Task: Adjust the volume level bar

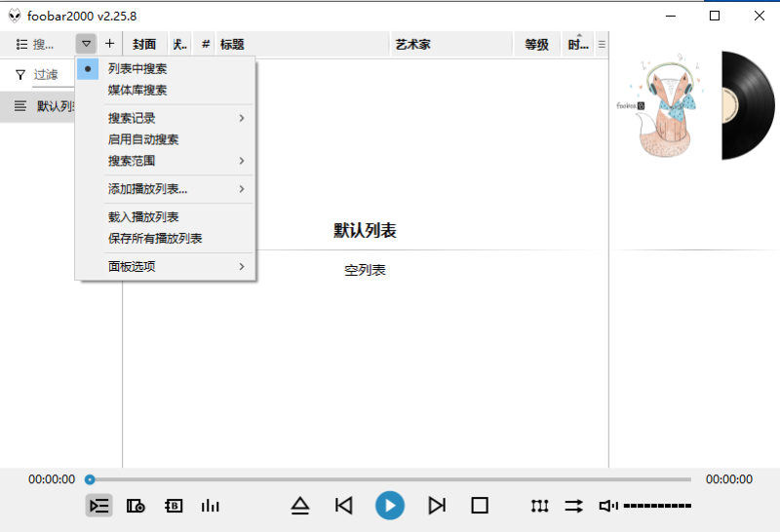Action: 657,506
